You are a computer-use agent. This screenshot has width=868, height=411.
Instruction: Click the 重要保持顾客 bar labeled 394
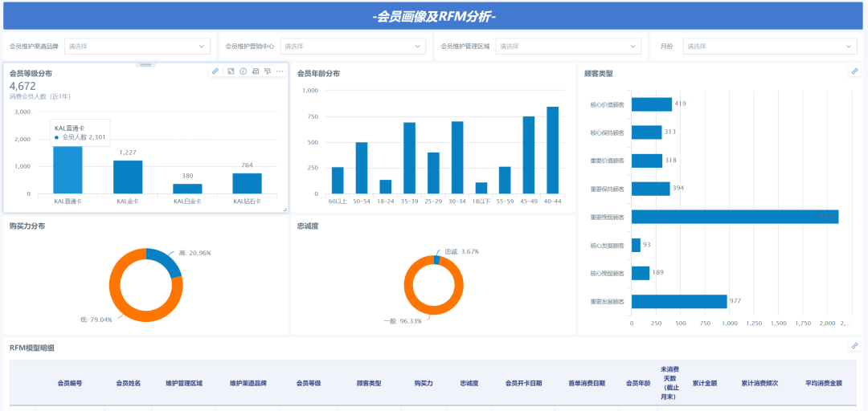tap(650, 189)
